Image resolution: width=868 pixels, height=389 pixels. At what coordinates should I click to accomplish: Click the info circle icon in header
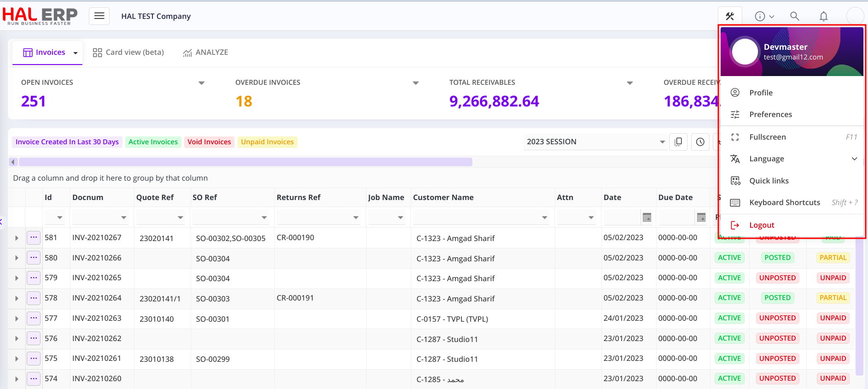point(760,17)
